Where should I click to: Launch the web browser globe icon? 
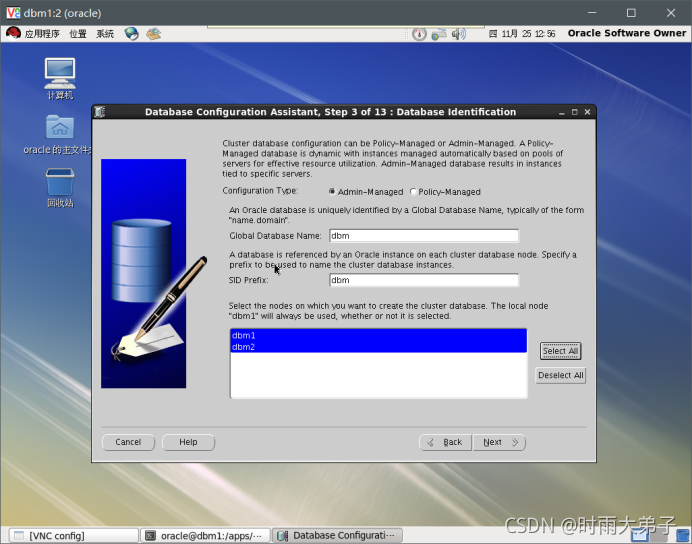pos(131,34)
